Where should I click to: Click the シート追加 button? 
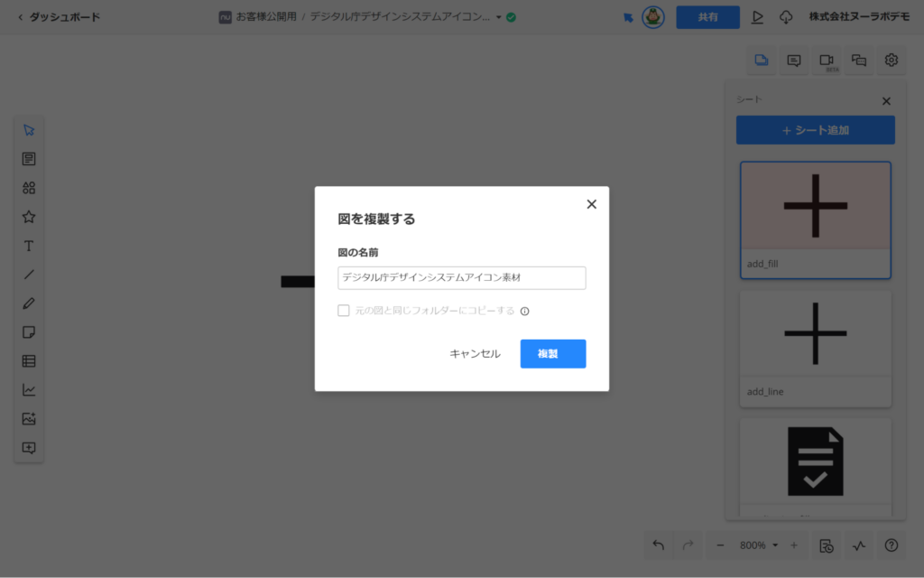pyautogui.click(x=815, y=130)
